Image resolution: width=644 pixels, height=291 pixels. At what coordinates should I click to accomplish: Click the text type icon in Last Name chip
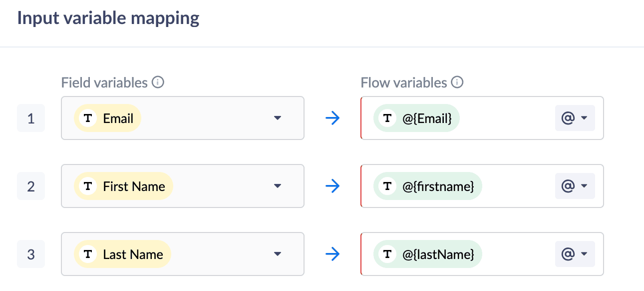[88, 254]
